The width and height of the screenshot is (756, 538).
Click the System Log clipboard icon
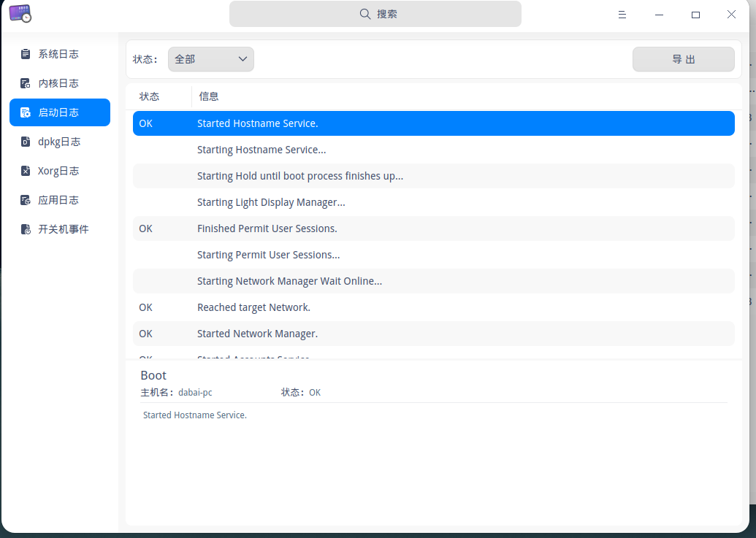click(26, 54)
